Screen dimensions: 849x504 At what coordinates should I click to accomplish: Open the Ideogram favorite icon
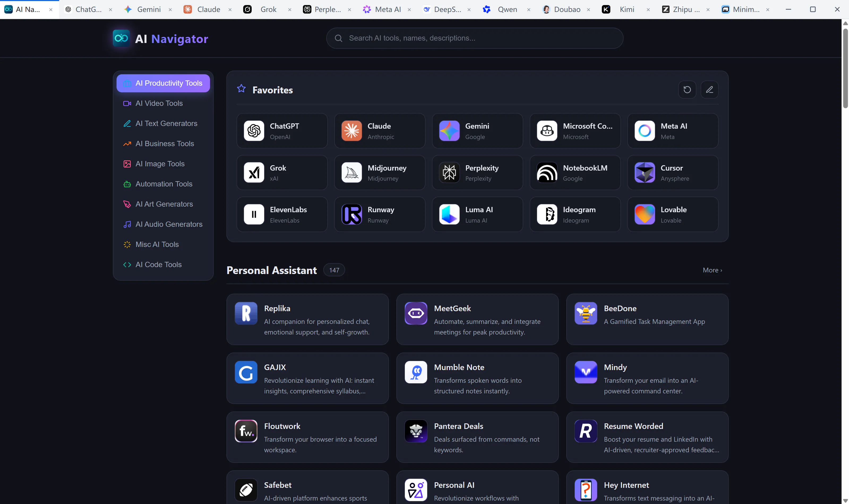tap(547, 214)
